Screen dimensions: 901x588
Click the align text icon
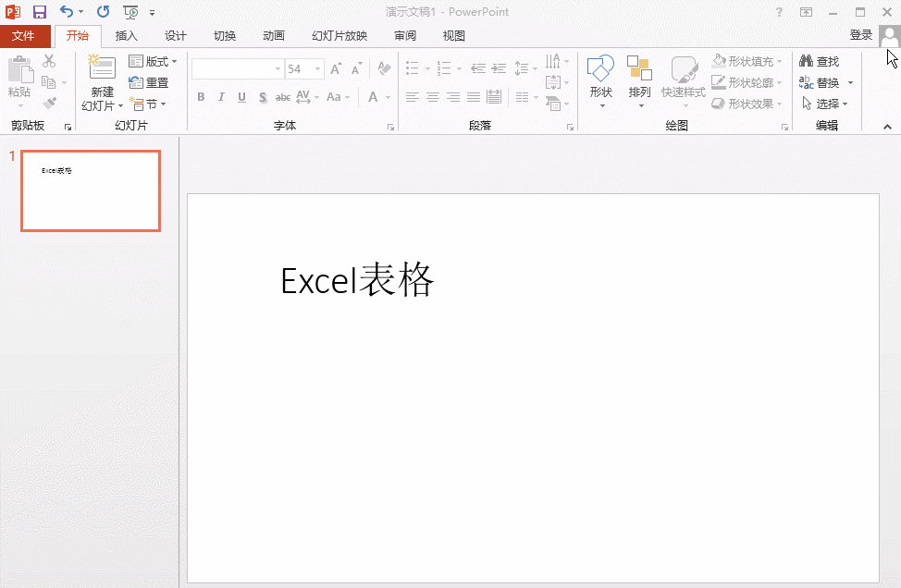click(553, 82)
